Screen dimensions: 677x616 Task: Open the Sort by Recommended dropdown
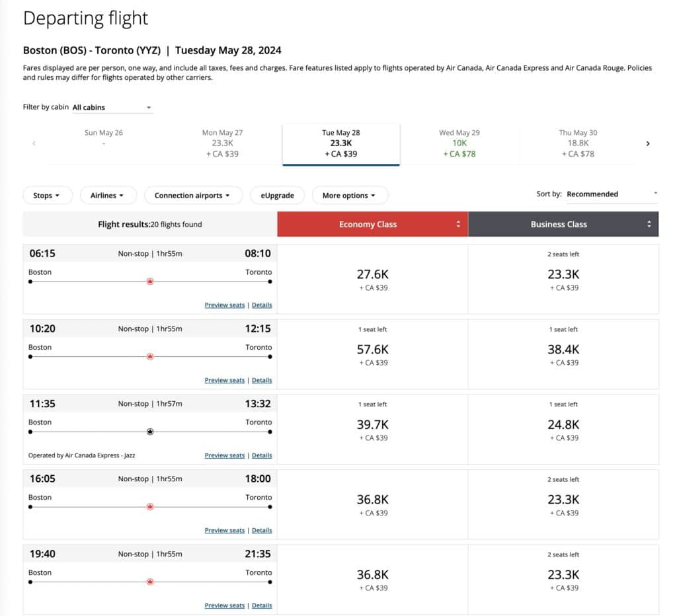[x=612, y=194]
